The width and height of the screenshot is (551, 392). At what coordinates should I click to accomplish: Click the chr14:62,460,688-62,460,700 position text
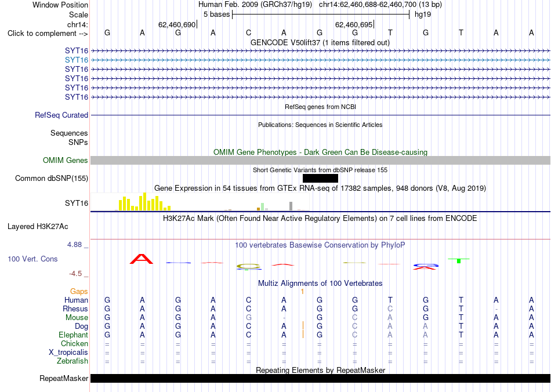tap(368, 5)
